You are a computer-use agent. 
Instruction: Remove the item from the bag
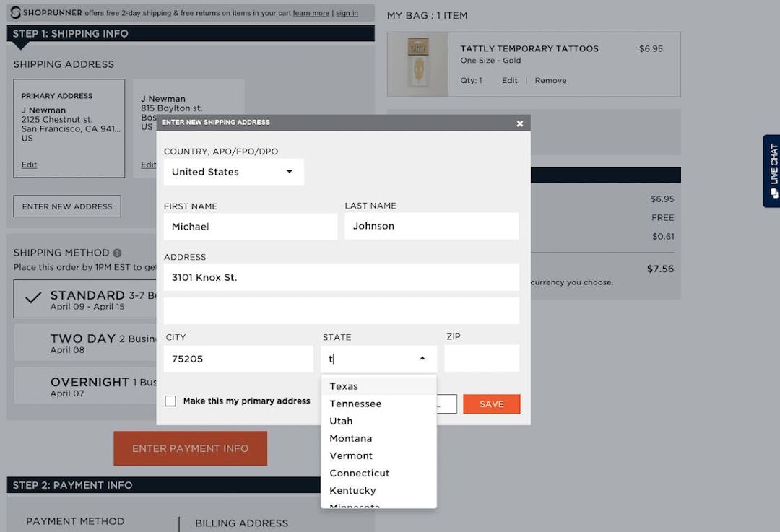pyautogui.click(x=550, y=81)
